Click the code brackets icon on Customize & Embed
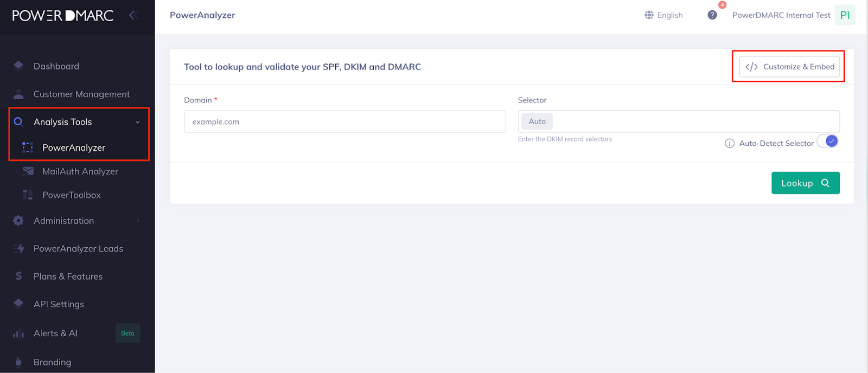 751,67
